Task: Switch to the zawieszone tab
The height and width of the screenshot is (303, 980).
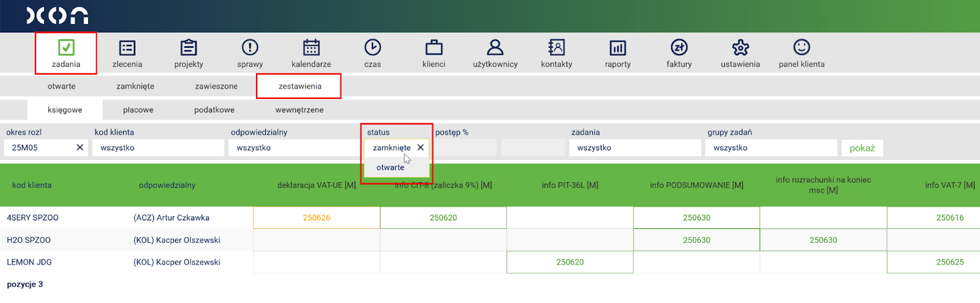Action: pyautogui.click(x=216, y=86)
